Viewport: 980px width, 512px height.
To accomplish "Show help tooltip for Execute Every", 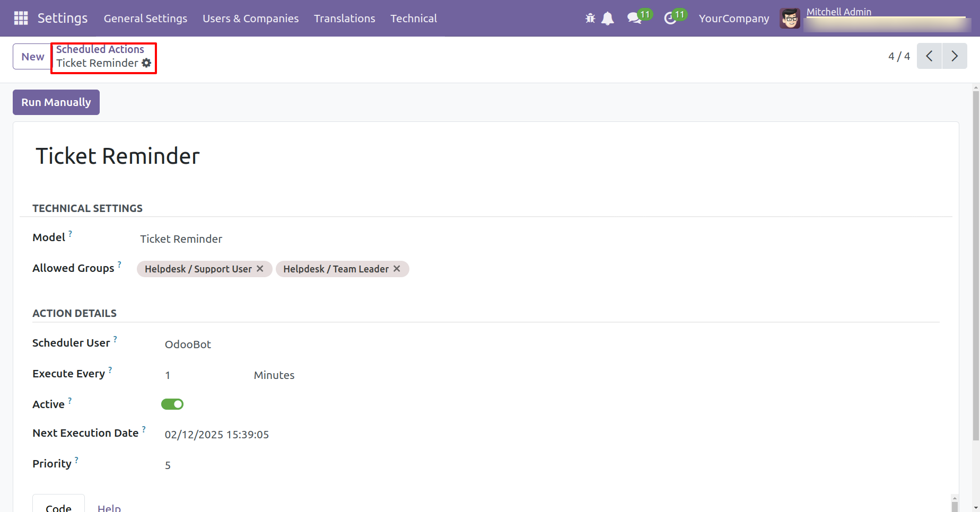I will coord(110,369).
